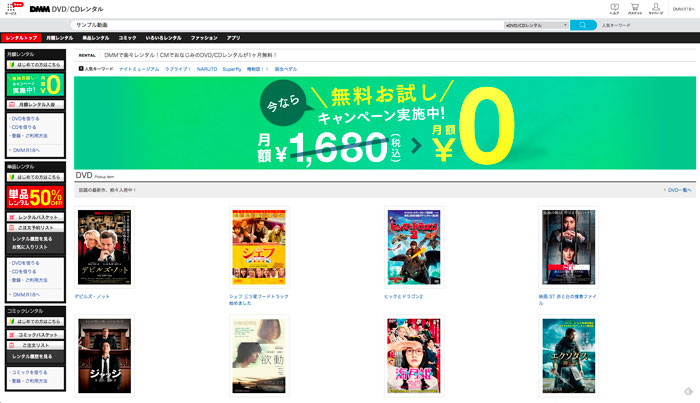
Task: Open the DVD一覧へ link
Action: click(678, 190)
